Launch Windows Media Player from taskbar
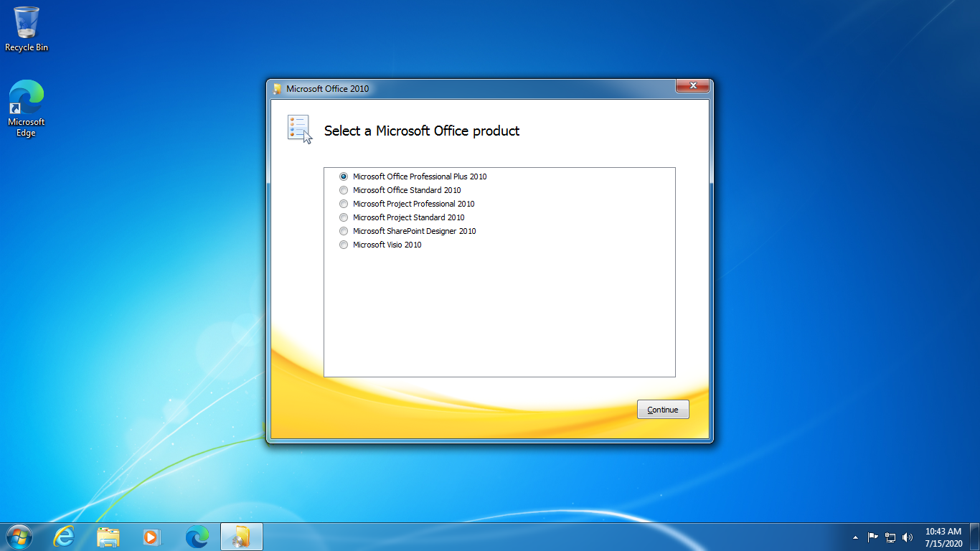This screenshot has height=551, width=980. [x=153, y=537]
